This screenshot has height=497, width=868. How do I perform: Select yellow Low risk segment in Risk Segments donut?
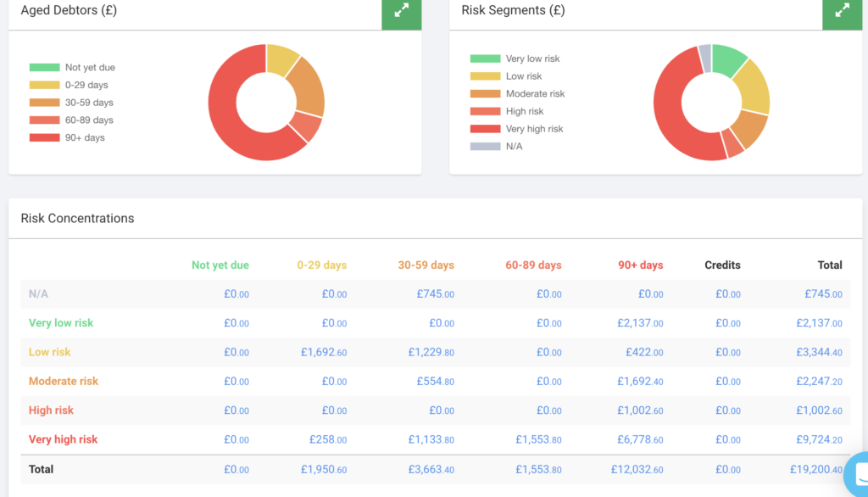pos(753,87)
